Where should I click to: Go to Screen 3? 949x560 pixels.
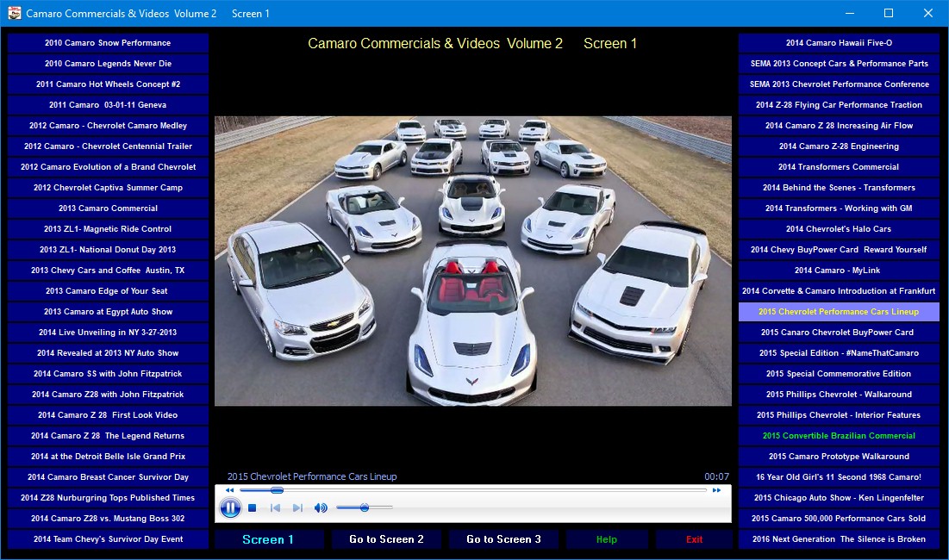[503, 539]
